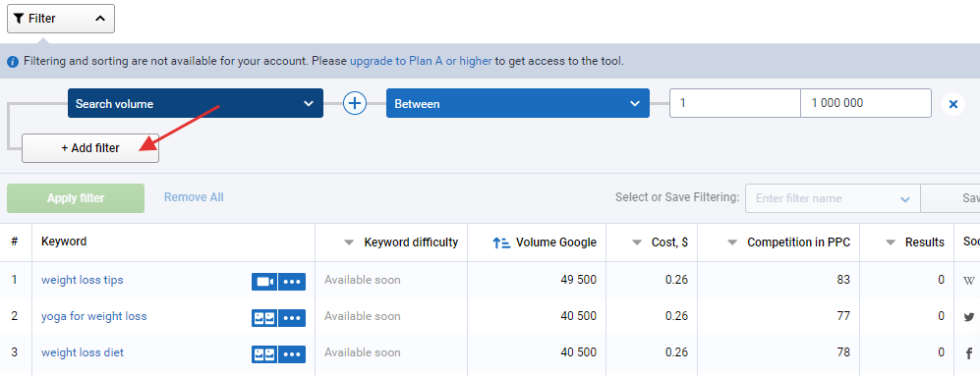The image size is (980, 376).
Task: Follow the upgrade to Plan A or higher link
Action: tap(421, 61)
